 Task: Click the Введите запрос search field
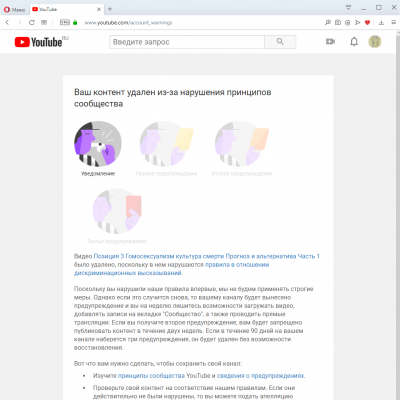coord(187,42)
